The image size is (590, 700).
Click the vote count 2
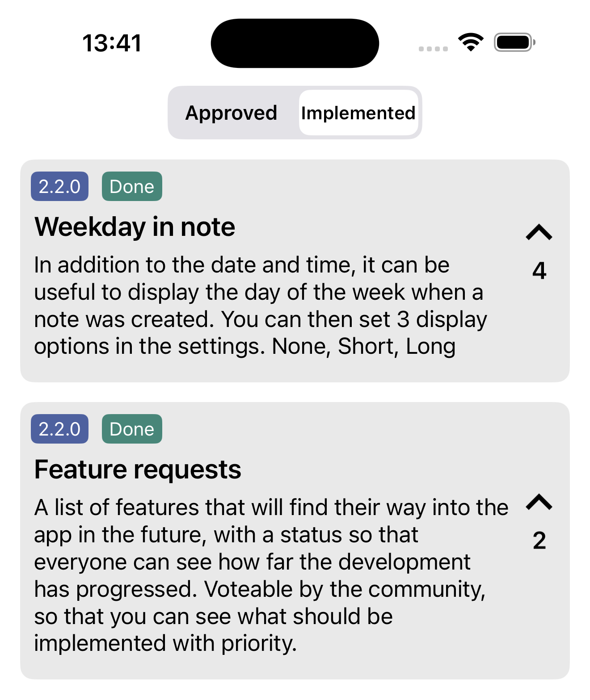click(539, 541)
